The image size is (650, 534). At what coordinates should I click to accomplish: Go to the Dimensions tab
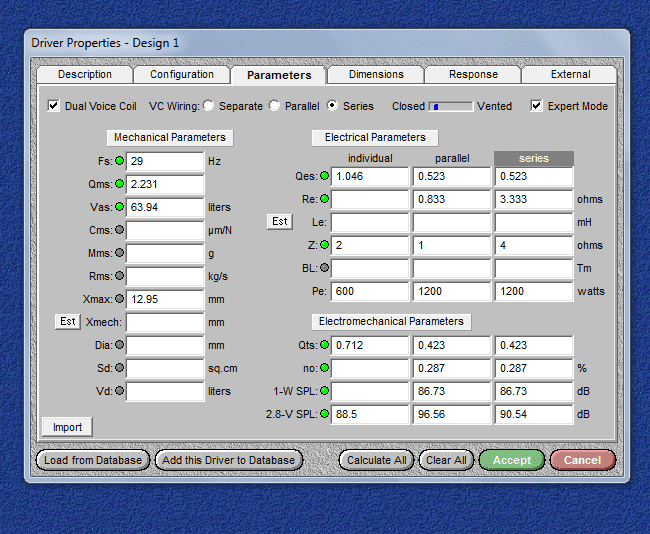tap(376, 75)
